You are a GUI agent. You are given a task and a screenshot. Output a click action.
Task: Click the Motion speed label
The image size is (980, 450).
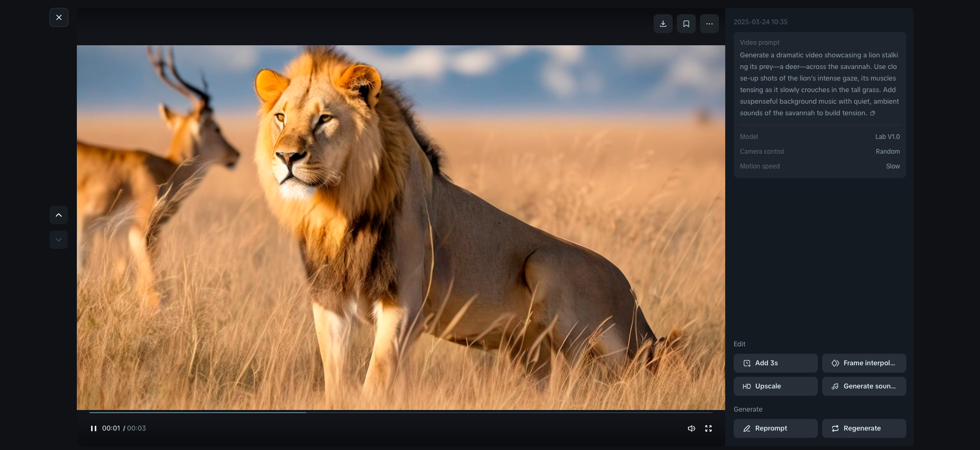pyautogui.click(x=760, y=166)
